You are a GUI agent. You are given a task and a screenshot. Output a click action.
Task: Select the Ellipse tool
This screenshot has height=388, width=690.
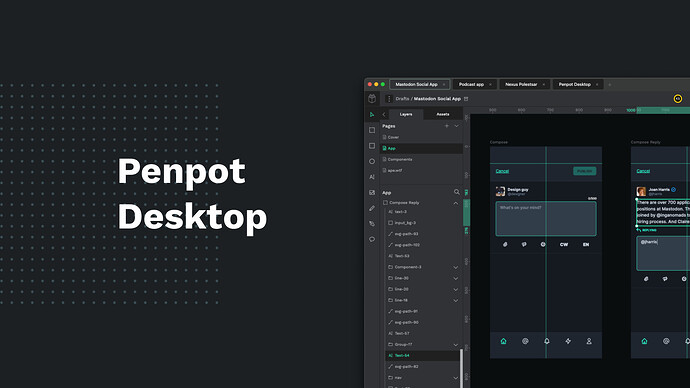point(372,161)
